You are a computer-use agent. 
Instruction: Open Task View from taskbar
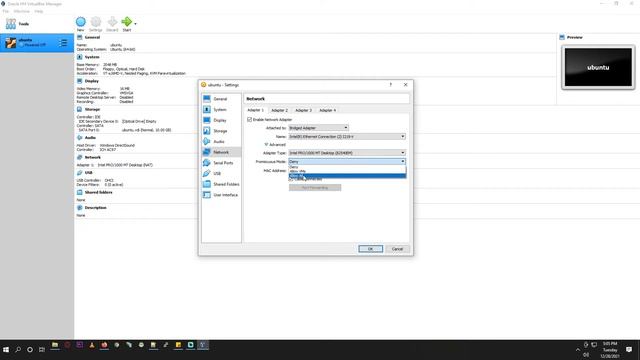[42, 350]
